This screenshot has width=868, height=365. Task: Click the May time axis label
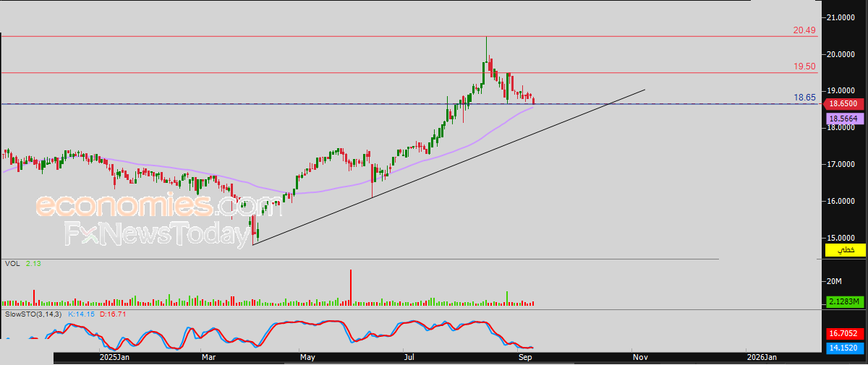308,357
